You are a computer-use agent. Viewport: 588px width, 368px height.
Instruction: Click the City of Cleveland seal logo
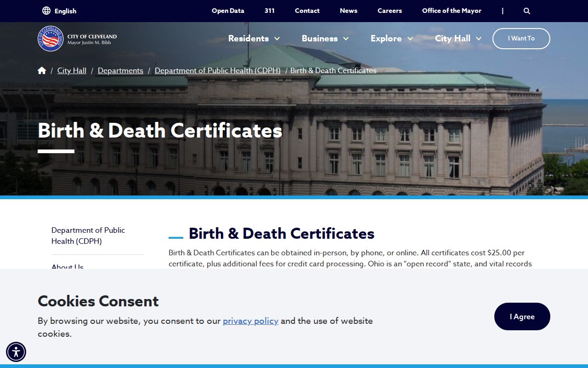tap(51, 39)
